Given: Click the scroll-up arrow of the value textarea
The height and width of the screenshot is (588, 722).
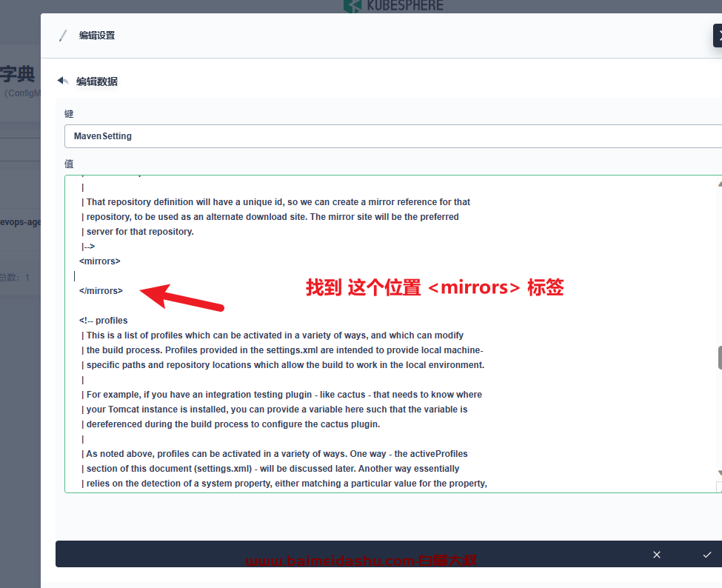Looking at the screenshot, I should point(720,184).
